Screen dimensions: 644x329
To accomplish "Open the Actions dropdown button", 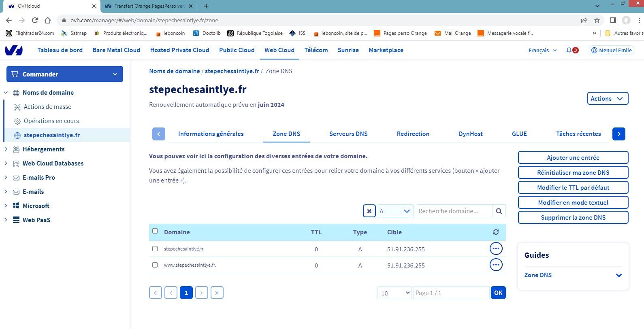I will point(608,98).
